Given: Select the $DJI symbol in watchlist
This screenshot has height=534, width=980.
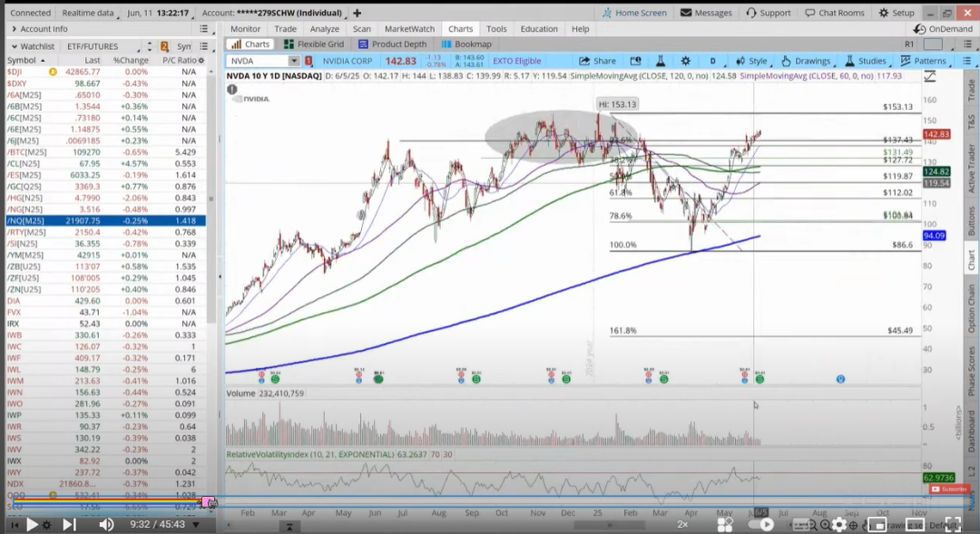Looking at the screenshot, I should point(15,72).
